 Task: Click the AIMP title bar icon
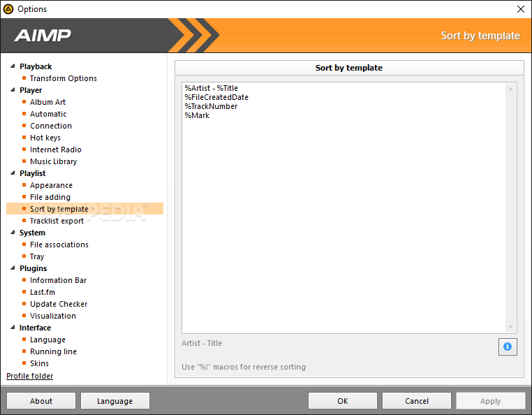(x=8, y=9)
